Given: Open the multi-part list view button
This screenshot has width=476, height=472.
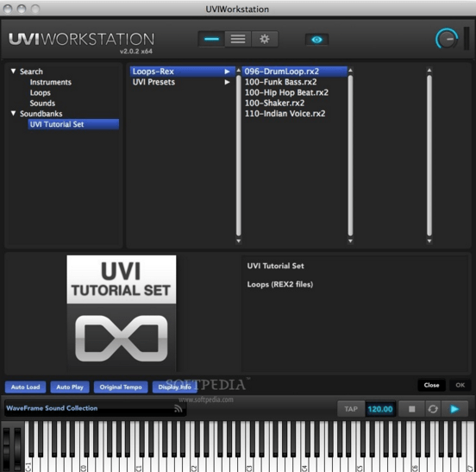Looking at the screenshot, I should click(x=238, y=39).
